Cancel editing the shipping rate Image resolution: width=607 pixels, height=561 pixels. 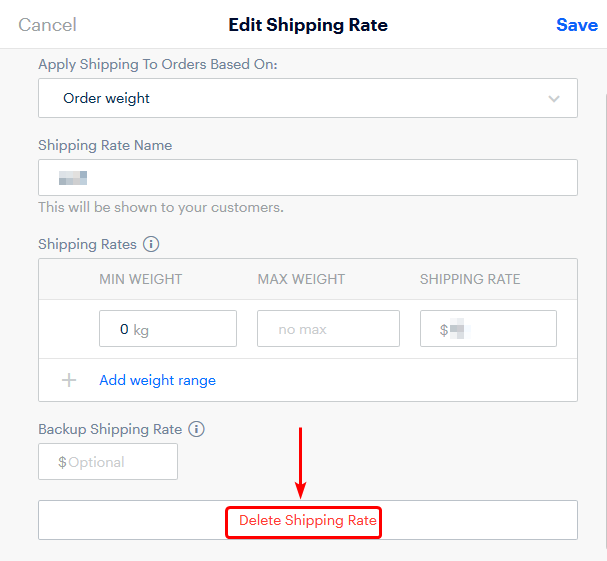coord(47,25)
